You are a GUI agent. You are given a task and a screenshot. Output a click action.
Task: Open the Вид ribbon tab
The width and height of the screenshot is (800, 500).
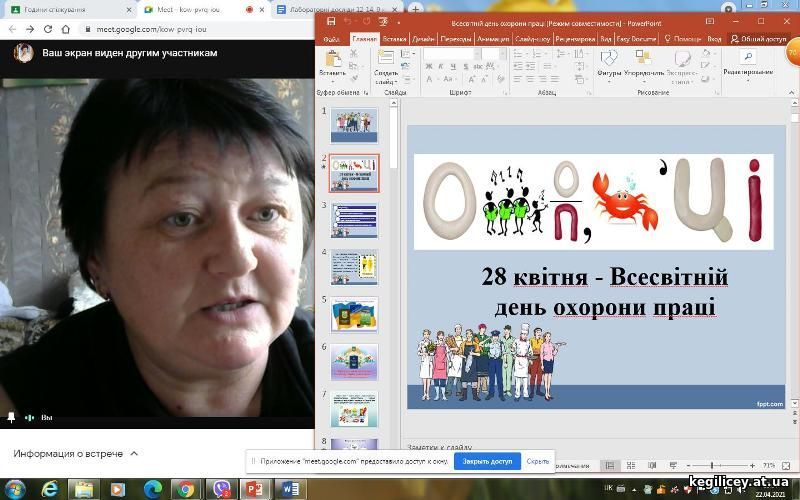(606, 39)
